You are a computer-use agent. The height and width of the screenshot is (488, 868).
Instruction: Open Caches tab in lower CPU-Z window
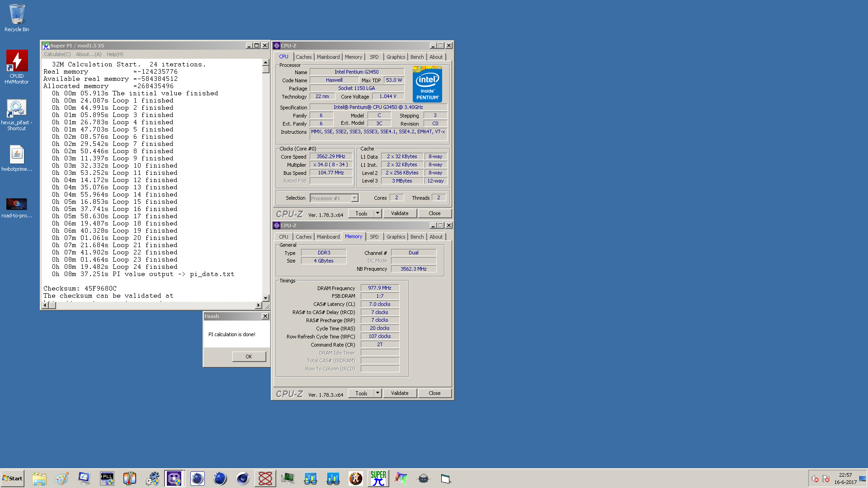pos(304,237)
